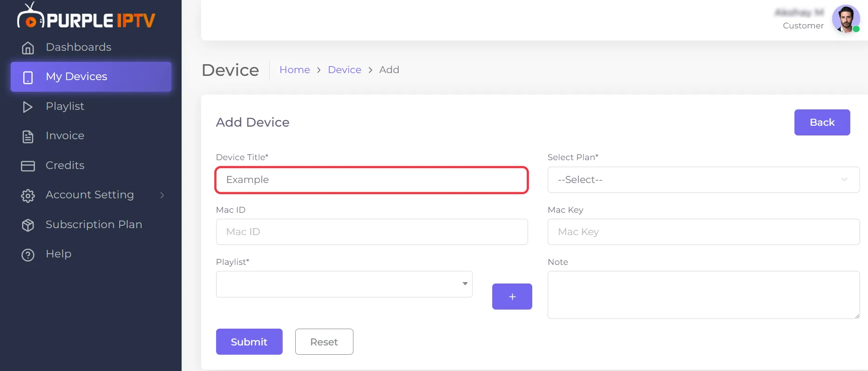Click the Purple IPTV logo
868x371 pixels.
86,17
